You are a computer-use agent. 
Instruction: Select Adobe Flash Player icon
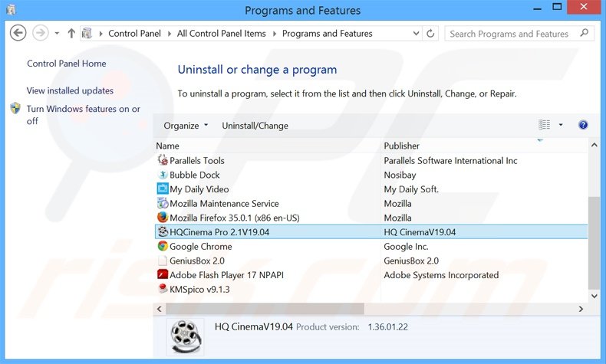(163, 274)
